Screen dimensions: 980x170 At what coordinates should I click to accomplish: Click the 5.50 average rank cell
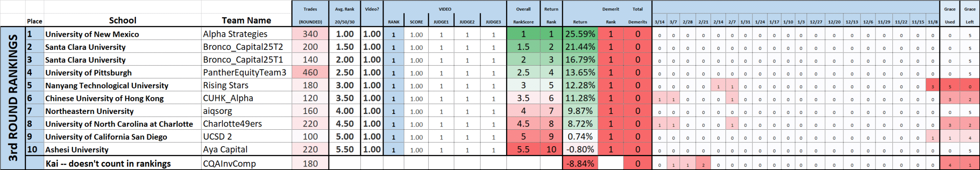pos(345,149)
